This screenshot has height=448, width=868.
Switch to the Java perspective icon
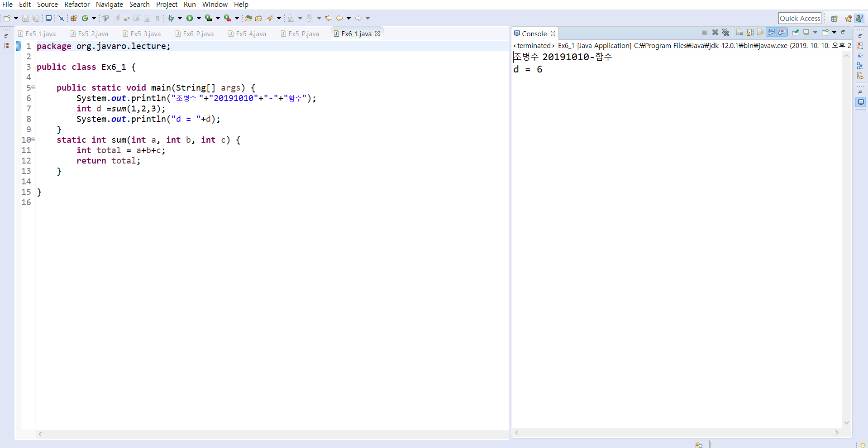pos(859,19)
